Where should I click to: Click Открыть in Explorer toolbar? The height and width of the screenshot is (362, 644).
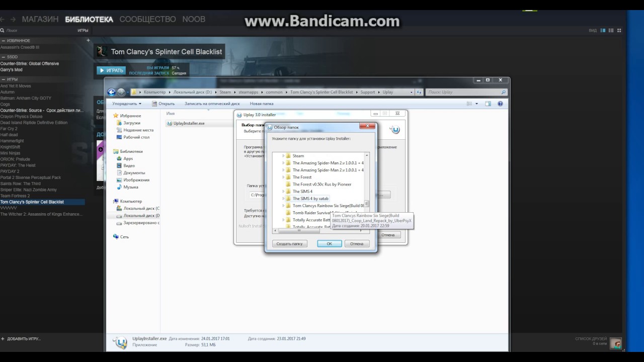click(x=164, y=104)
